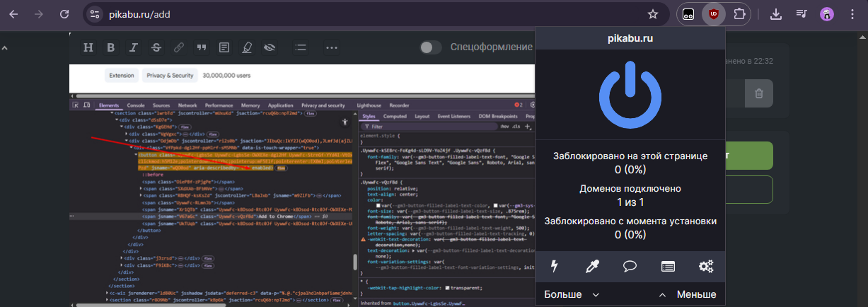Viewport: 868px width, 307px height.
Task: Toggle italic formatting in editor
Action: (133, 47)
